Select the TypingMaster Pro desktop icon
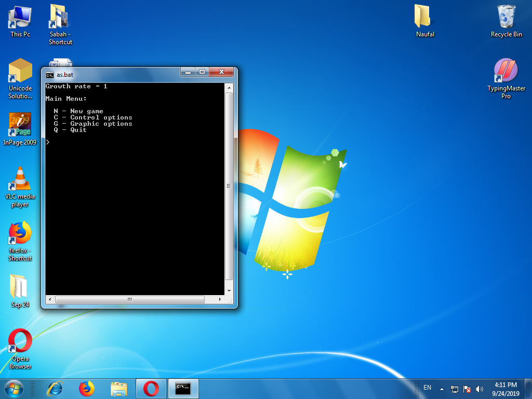 pyautogui.click(x=506, y=79)
